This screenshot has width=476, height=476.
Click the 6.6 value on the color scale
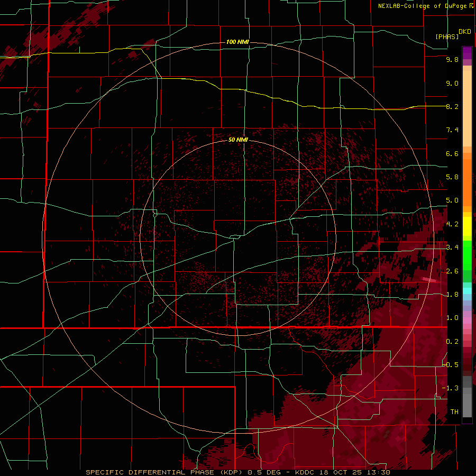click(452, 153)
